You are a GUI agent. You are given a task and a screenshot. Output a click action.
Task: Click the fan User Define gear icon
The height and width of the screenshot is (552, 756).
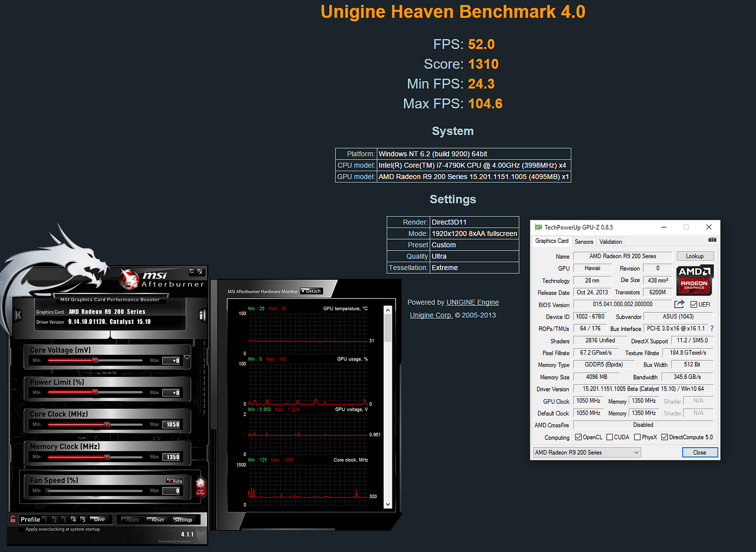(201, 486)
